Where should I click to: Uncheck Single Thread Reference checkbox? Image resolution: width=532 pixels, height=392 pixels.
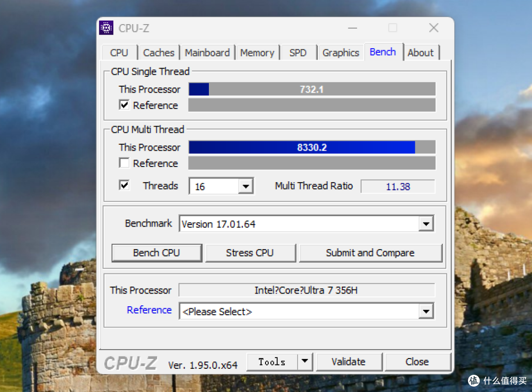click(x=124, y=105)
